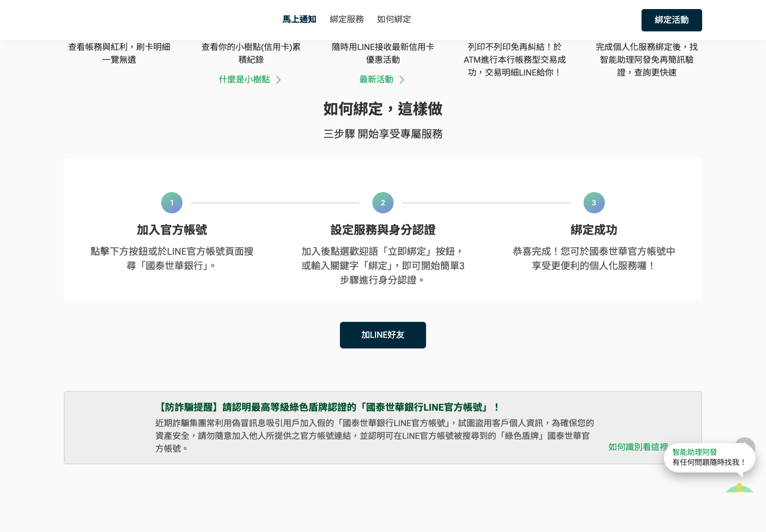Click the chevron next to 什麼是小樹點

point(278,80)
